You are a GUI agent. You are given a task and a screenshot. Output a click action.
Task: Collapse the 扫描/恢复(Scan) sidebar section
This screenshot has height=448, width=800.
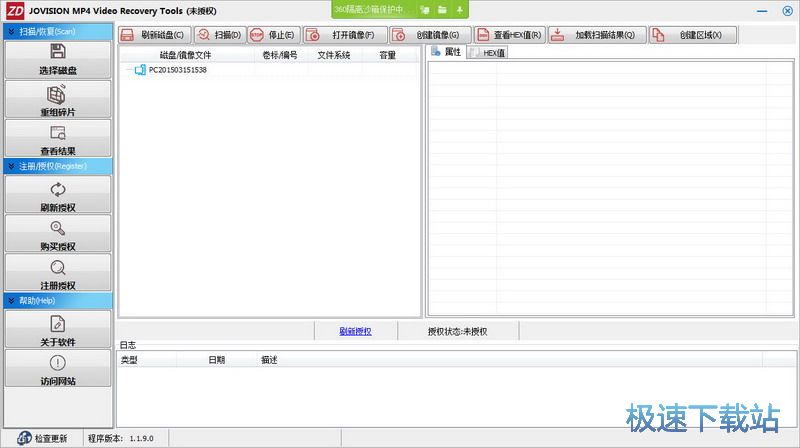[11, 31]
